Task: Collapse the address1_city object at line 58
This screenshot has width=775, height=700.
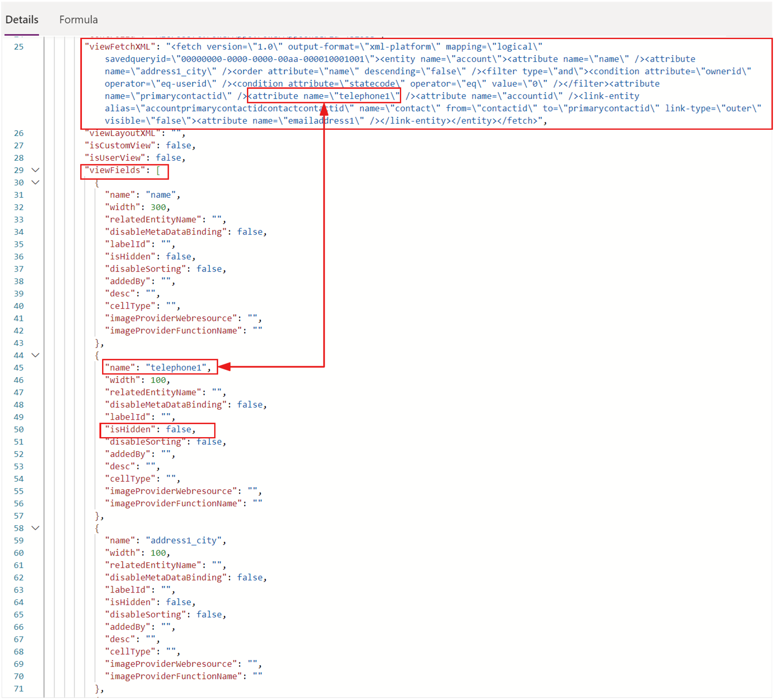Action: pos(36,528)
